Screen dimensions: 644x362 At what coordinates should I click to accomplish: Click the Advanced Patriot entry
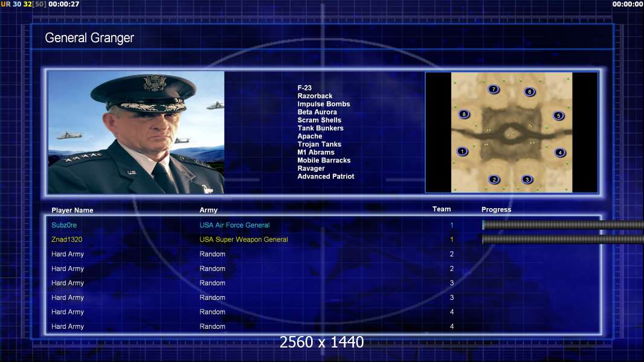(x=326, y=176)
